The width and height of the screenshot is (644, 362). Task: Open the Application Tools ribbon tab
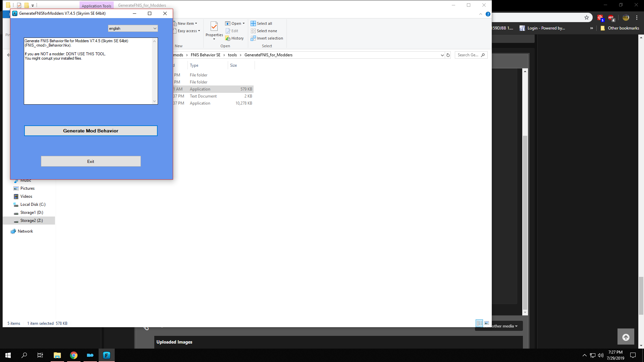[x=96, y=6]
